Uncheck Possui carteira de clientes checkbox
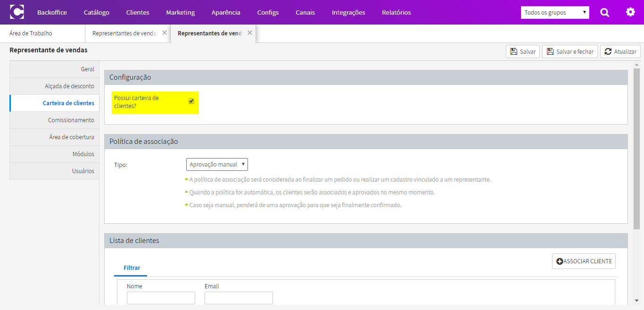The height and width of the screenshot is (310, 644). tap(191, 101)
